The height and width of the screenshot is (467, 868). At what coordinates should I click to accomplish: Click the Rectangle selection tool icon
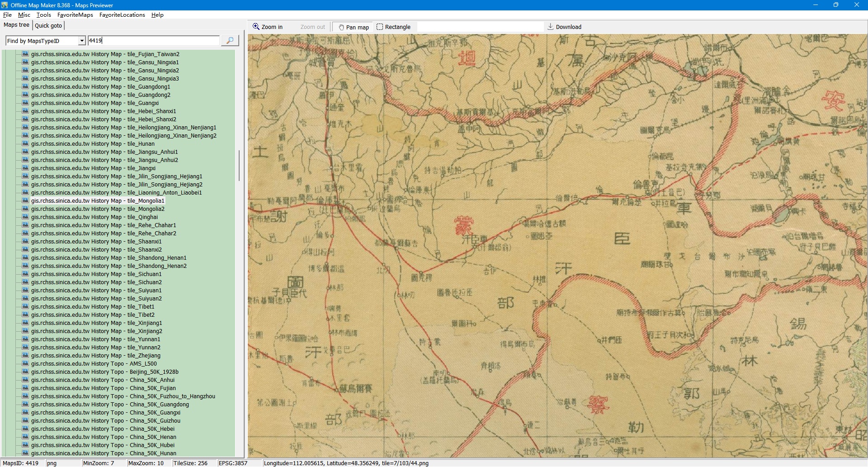(380, 27)
